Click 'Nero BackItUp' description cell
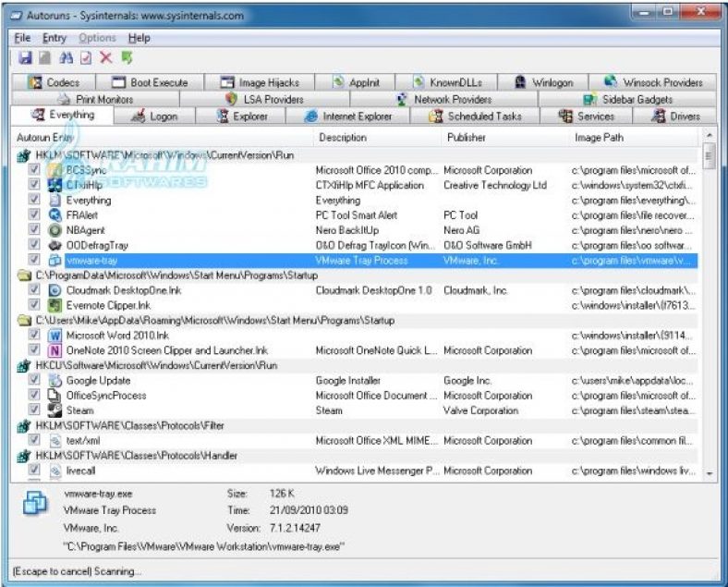The image size is (728, 587). tap(346, 230)
